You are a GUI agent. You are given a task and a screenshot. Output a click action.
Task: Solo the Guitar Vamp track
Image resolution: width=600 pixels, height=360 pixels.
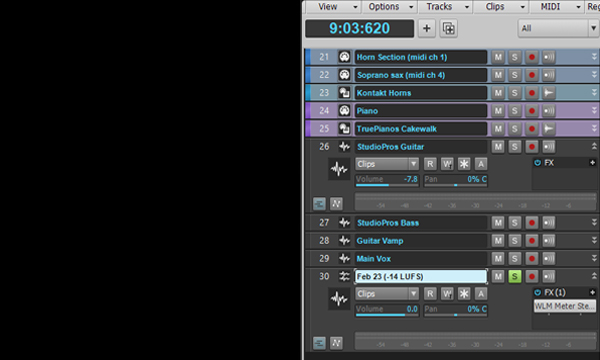click(515, 241)
